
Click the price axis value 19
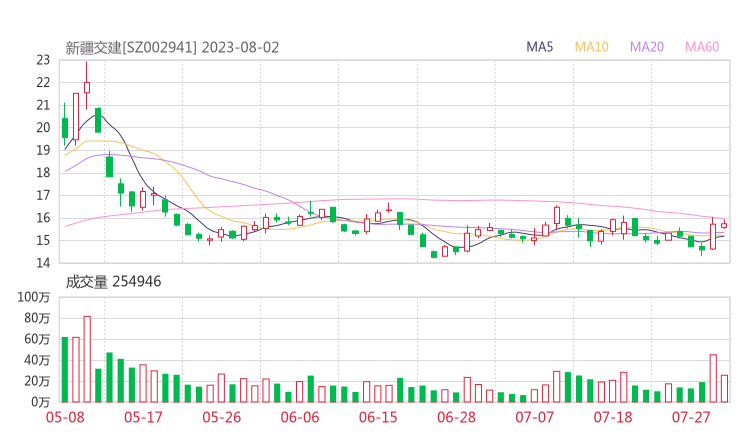43,150
